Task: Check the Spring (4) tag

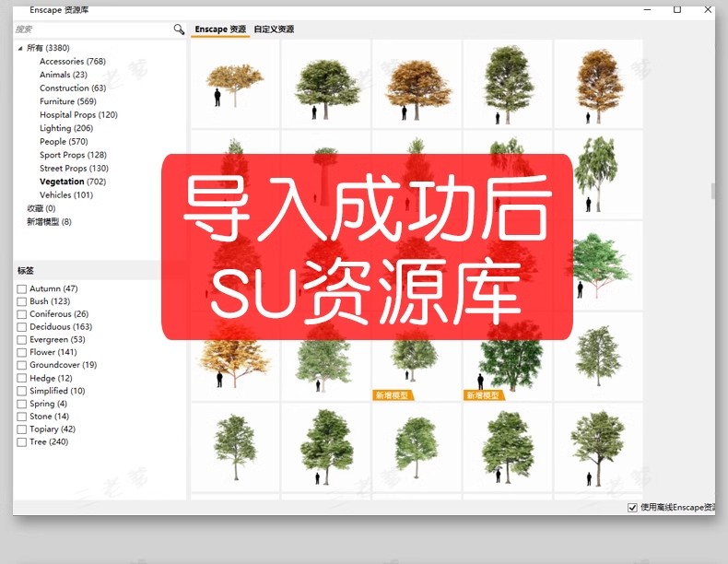Action: (22, 405)
